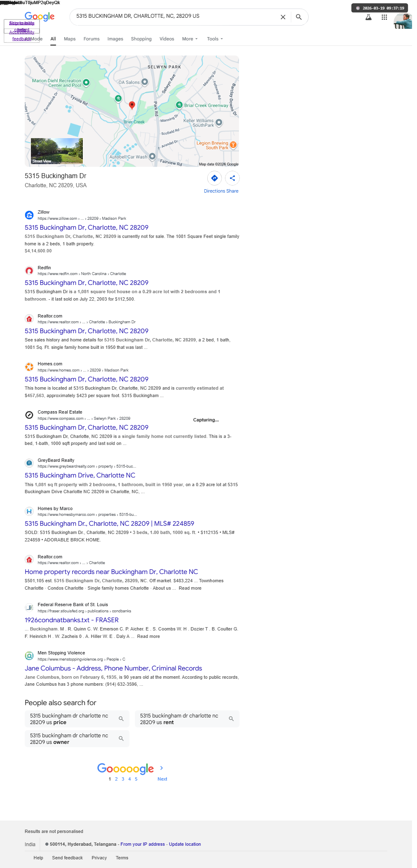Open the Redfin 5315 Buckingham Dr result

(x=87, y=283)
